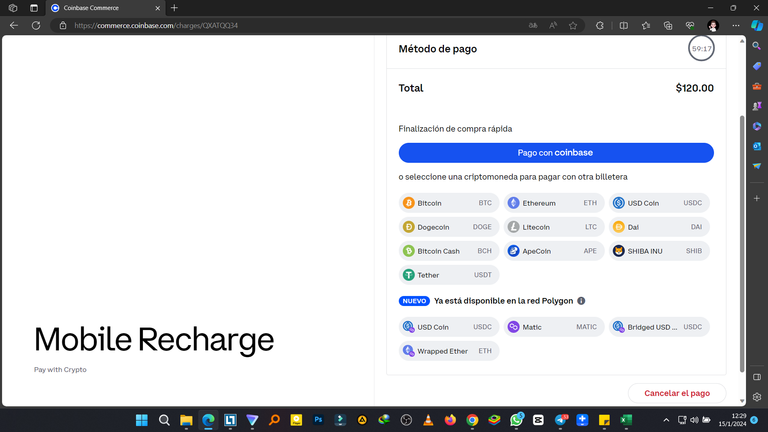This screenshot has height=432, width=768.
Task: Select Tether USDT payment option
Action: click(449, 275)
